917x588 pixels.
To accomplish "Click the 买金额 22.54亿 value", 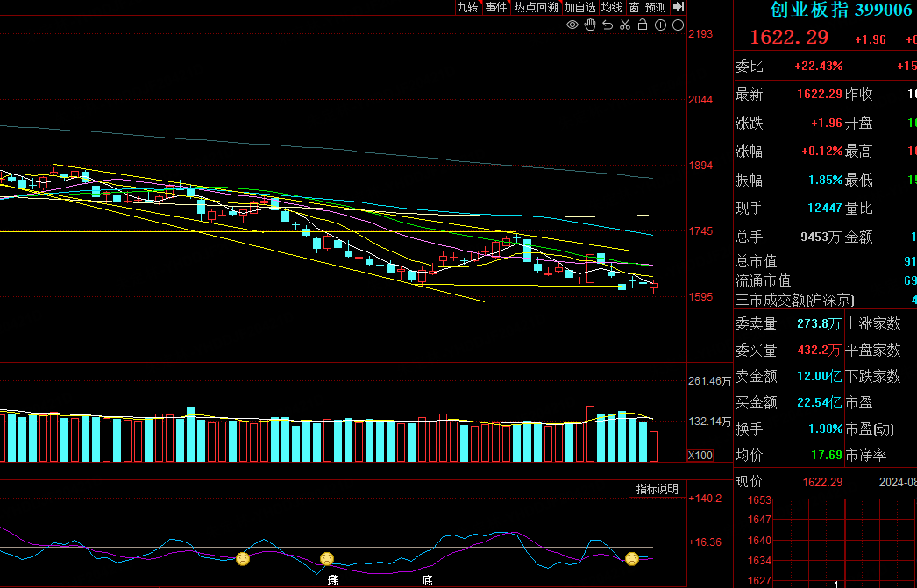I will point(820,403).
